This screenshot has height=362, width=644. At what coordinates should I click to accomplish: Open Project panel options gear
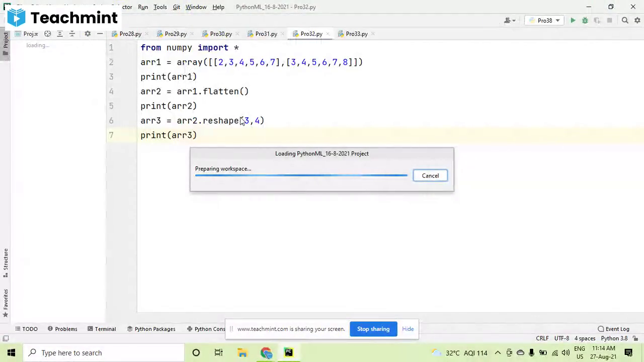point(88,34)
